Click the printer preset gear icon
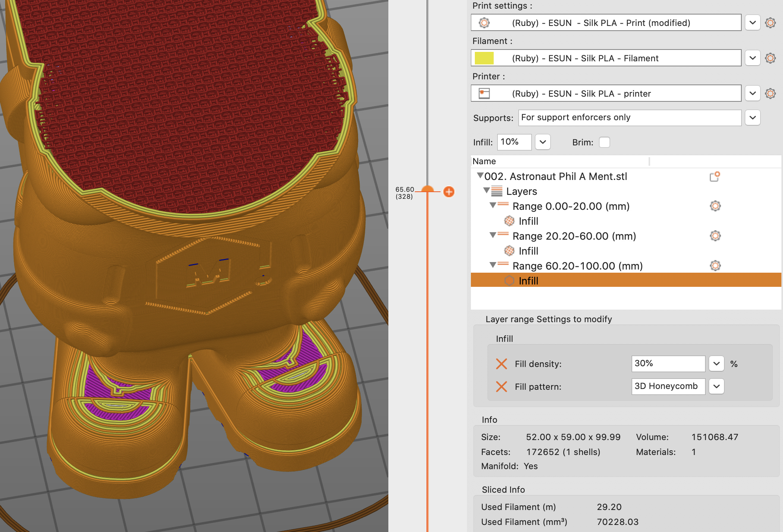This screenshot has width=783, height=532. pyautogui.click(x=770, y=94)
